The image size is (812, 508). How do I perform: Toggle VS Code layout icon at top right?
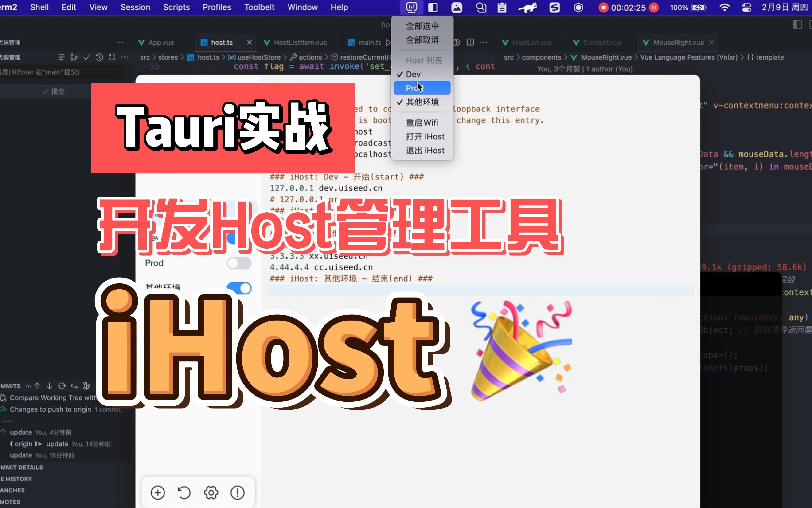point(797,24)
